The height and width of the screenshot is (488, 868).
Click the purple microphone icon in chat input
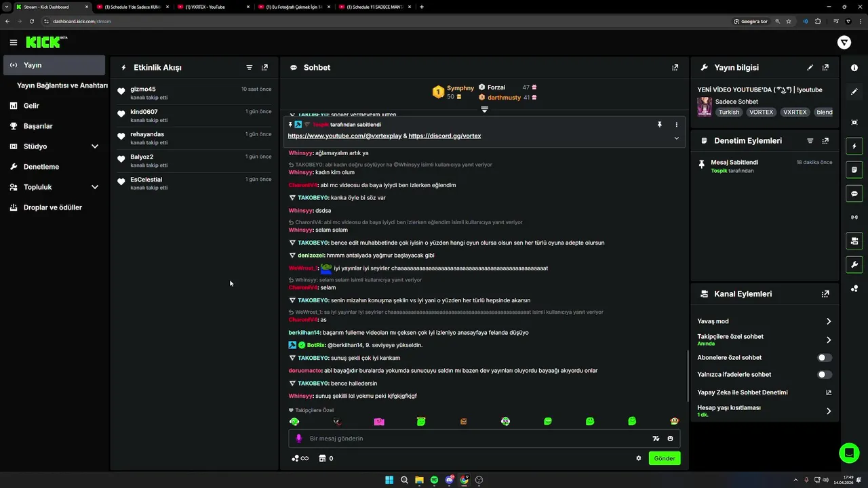(298, 439)
